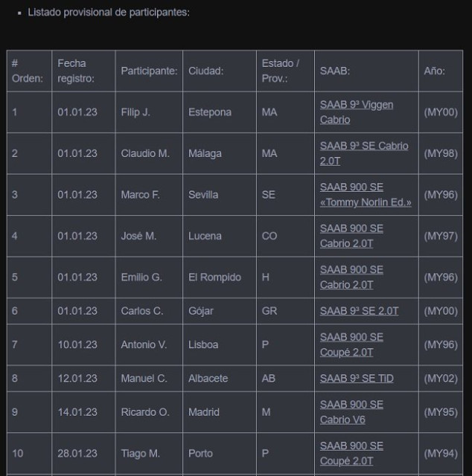Open the SAAB 9³ SE 2.0T link
472x476 pixels.
coord(359,311)
